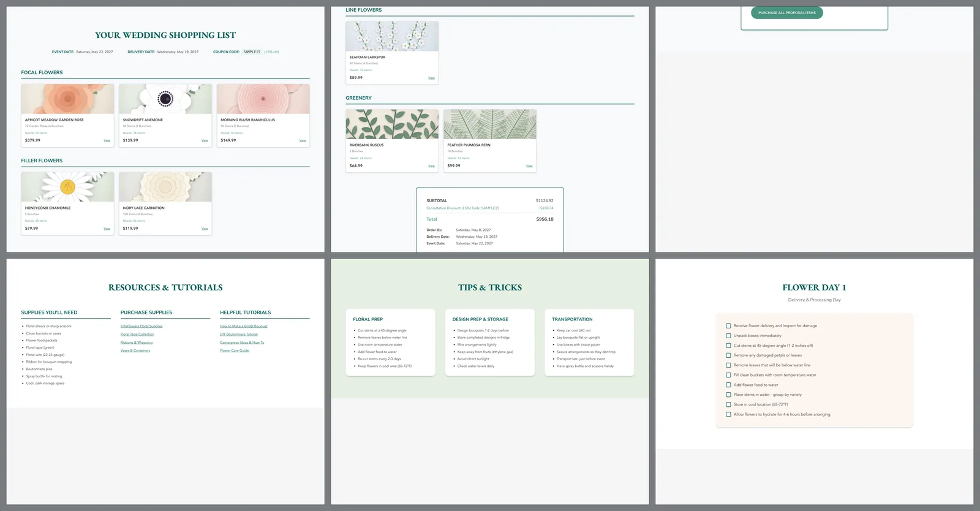Click the Morning Blush Ranunculus image

point(263,99)
